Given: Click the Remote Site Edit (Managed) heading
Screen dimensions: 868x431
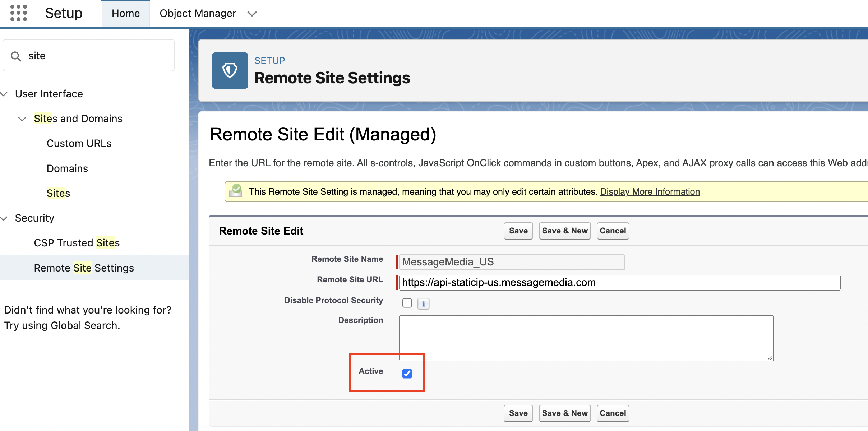Looking at the screenshot, I should [323, 135].
